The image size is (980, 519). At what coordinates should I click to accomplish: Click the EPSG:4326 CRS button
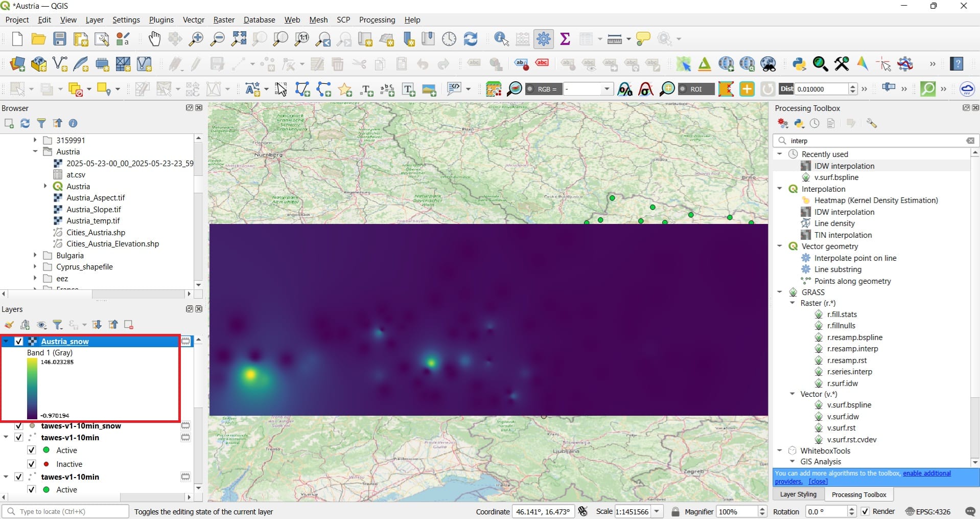coord(928,511)
